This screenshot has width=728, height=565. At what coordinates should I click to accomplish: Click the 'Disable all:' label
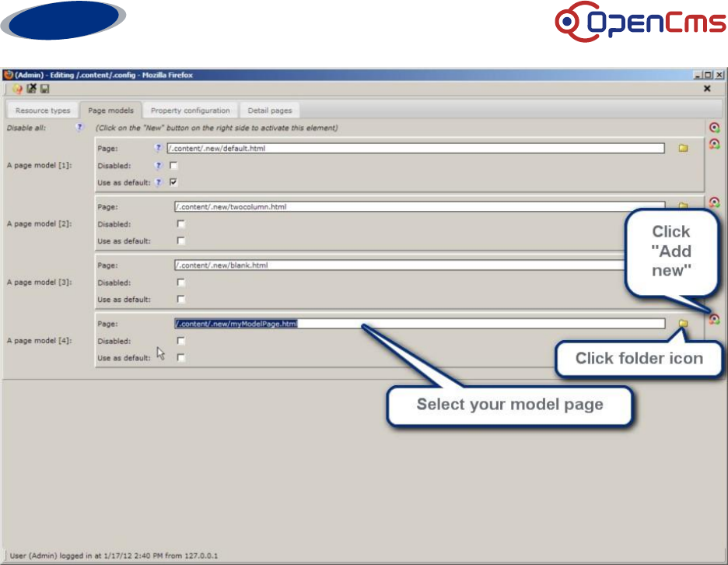coord(26,128)
